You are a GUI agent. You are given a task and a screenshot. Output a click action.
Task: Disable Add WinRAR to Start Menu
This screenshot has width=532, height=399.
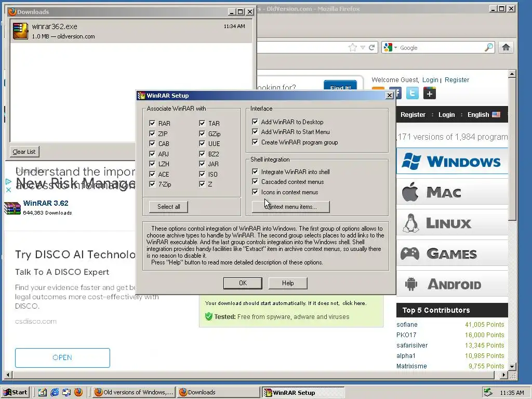coord(255,131)
